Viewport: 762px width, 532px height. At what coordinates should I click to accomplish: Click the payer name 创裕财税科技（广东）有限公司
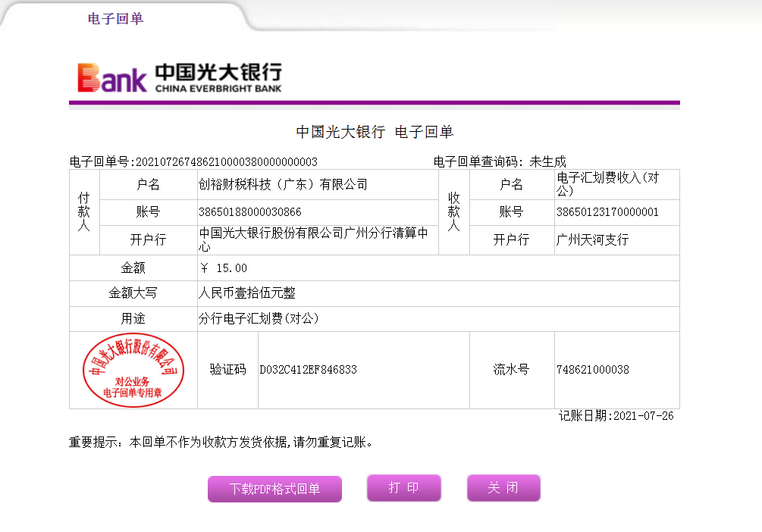coord(283,185)
